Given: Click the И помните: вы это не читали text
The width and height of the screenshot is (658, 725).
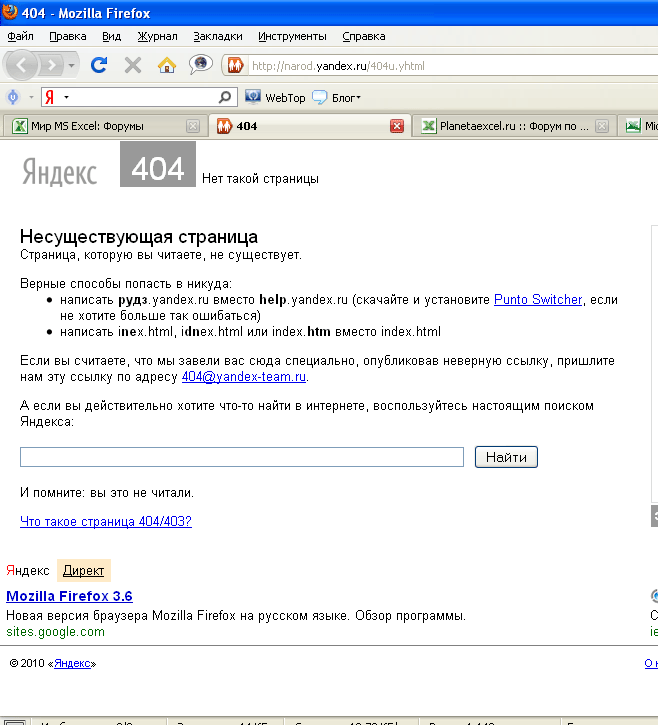Looking at the screenshot, I should coord(107,493).
